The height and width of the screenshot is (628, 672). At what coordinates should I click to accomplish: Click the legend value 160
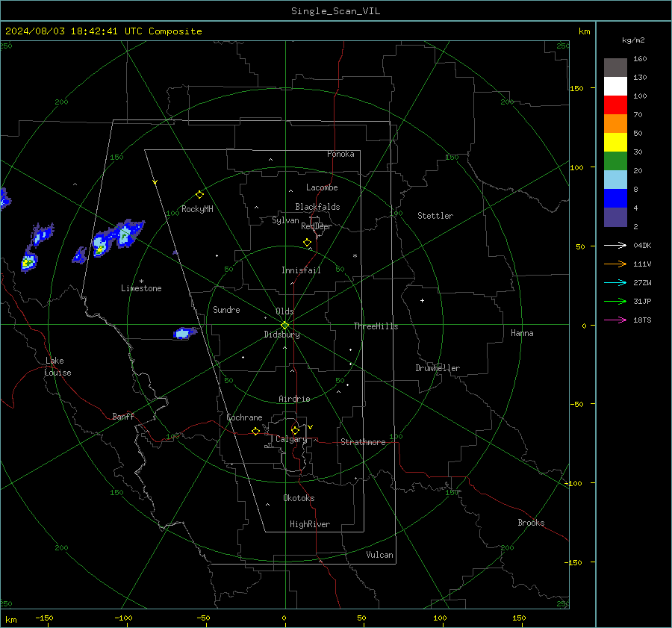tap(640, 59)
